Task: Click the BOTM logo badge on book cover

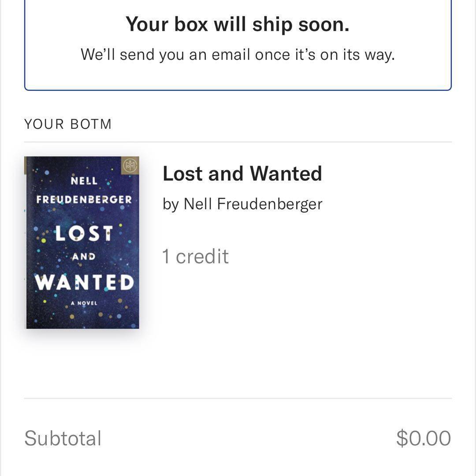Action: click(130, 165)
